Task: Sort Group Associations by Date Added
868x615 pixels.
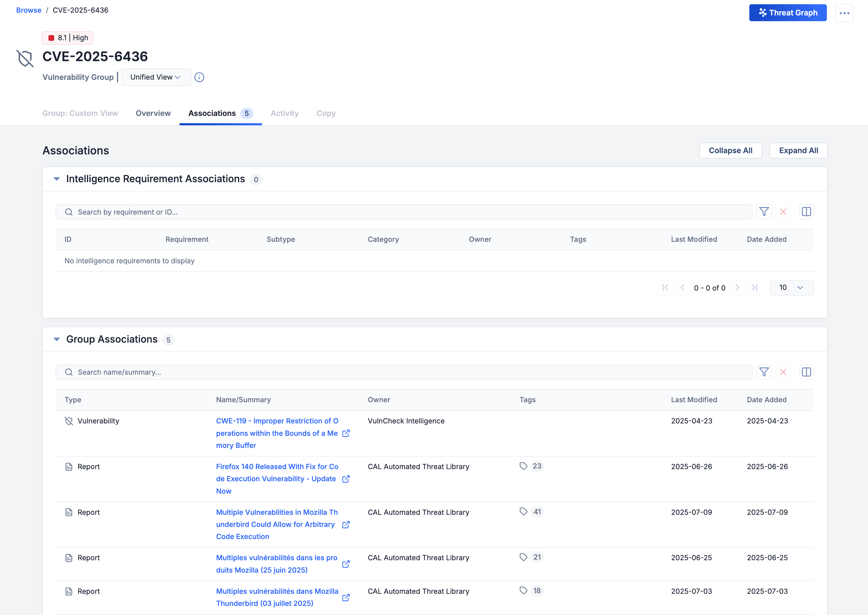Action: click(767, 400)
